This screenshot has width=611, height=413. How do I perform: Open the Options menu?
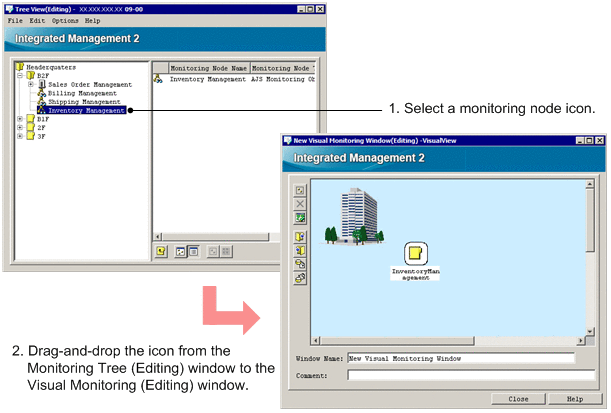pos(65,21)
